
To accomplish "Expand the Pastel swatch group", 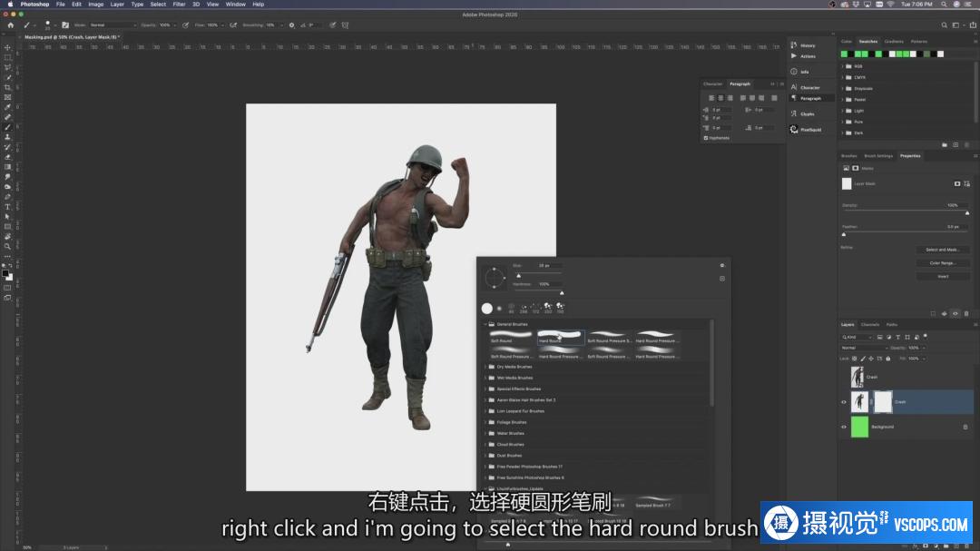I will (x=842, y=100).
